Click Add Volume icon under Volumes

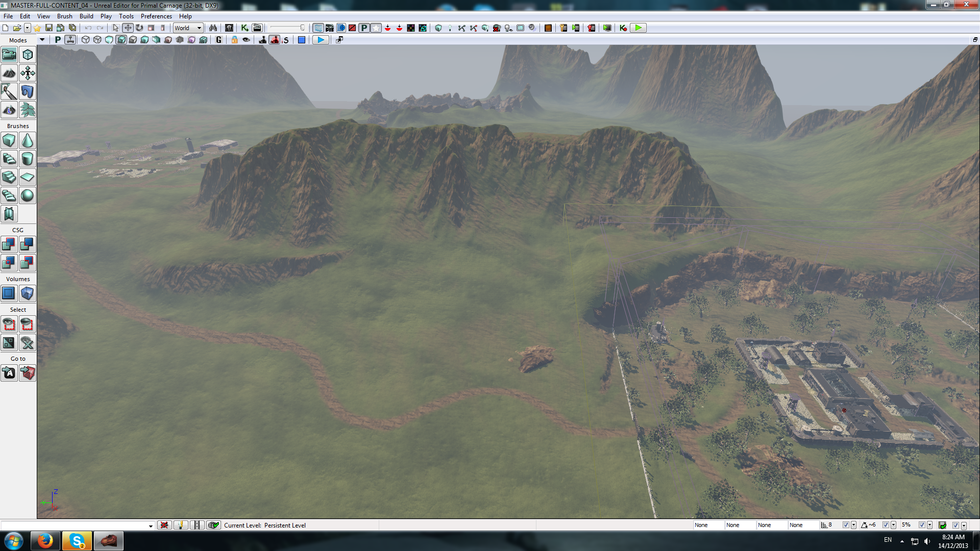pyautogui.click(x=28, y=293)
